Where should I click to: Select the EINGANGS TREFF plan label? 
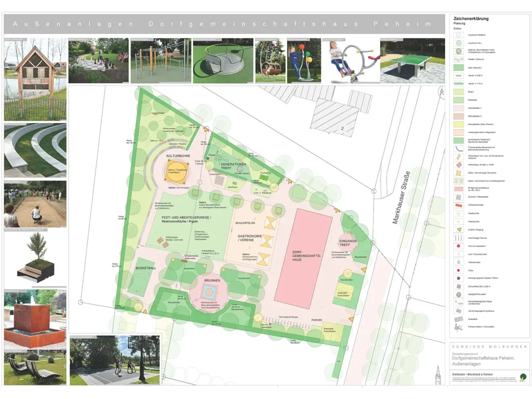coord(348,243)
